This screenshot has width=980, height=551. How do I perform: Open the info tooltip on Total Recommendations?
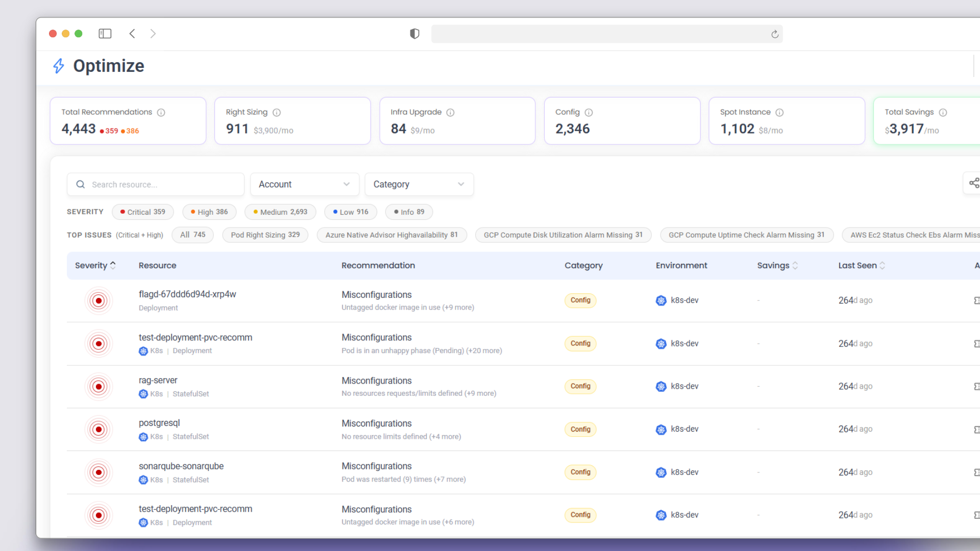click(161, 112)
